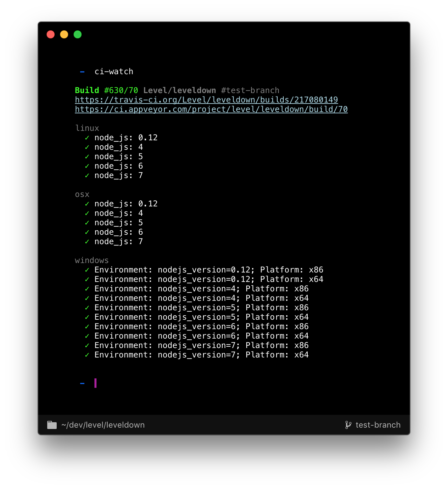Click the magenta cursor at the prompt

[x=95, y=383]
